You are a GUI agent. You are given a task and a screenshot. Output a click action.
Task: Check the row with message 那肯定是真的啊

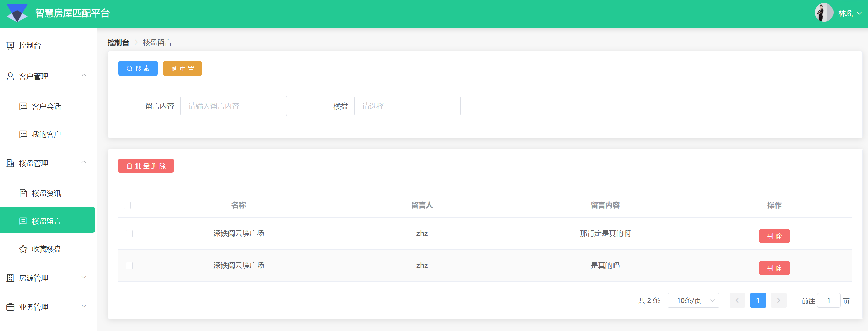coord(129,233)
